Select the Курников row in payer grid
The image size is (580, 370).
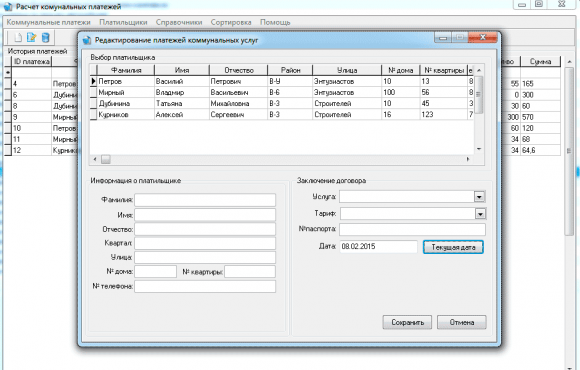click(x=282, y=114)
